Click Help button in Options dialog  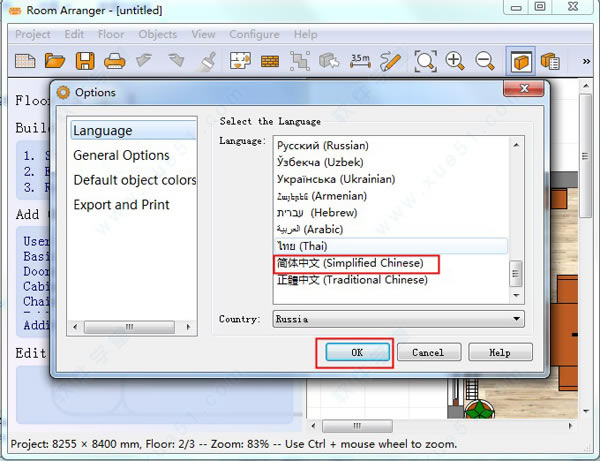click(500, 352)
